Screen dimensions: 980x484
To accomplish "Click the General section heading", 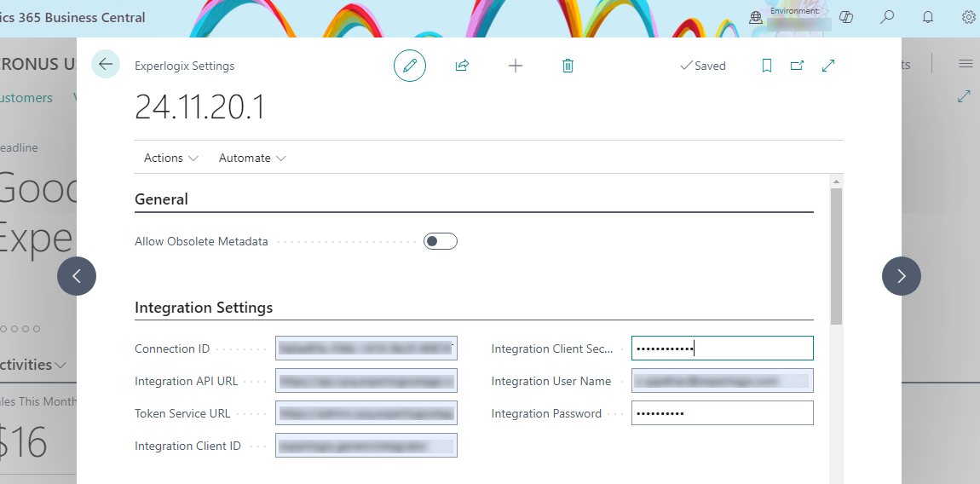I will click(161, 199).
